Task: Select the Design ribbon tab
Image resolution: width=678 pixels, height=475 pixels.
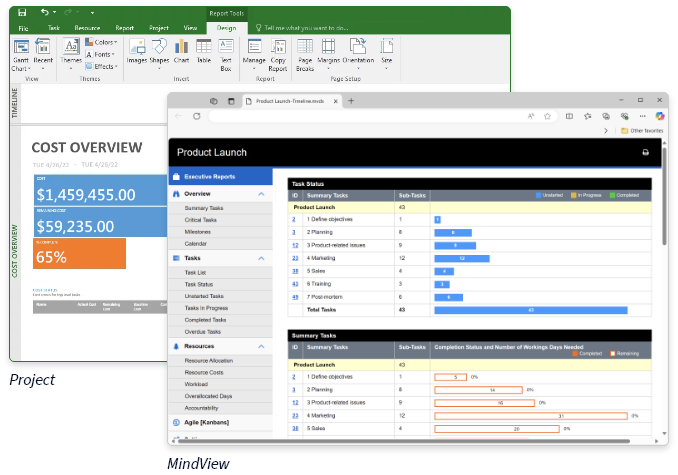Action: tap(226, 28)
